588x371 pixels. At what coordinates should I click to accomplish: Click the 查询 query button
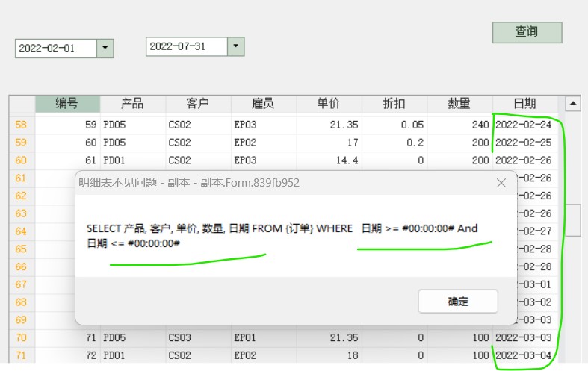(x=527, y=32)
